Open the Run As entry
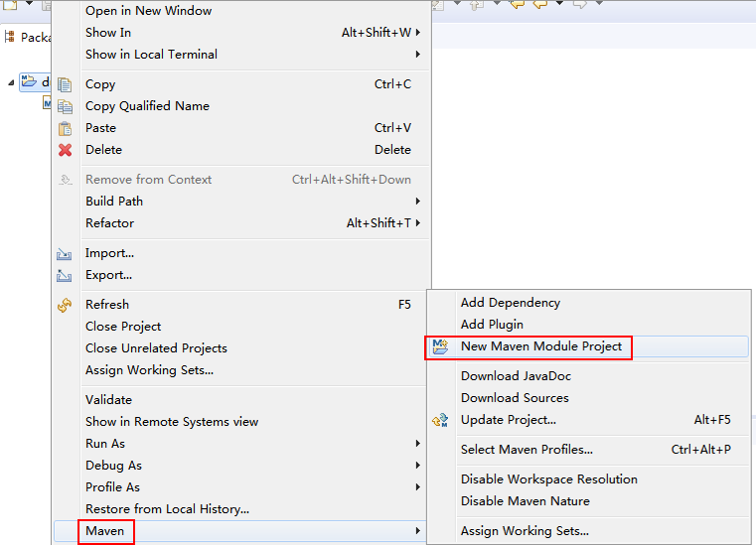This screenshot has height=545, width=756. pyautogui.click(x=241, y=444)
